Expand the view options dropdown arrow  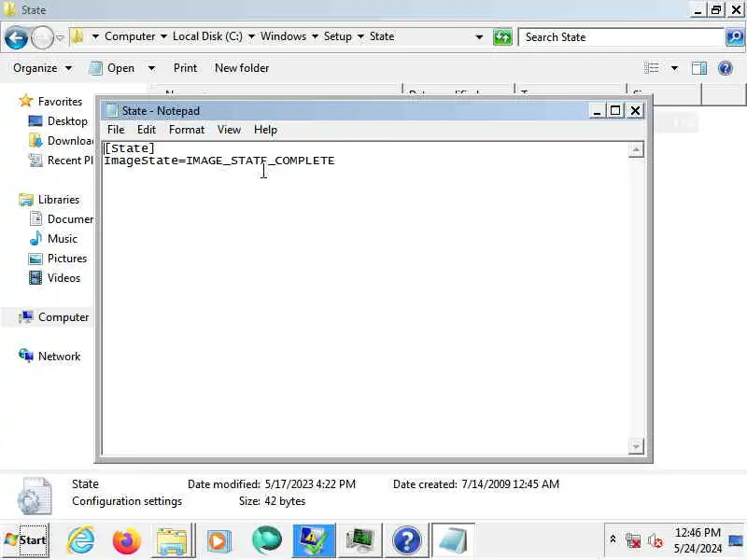674,68
